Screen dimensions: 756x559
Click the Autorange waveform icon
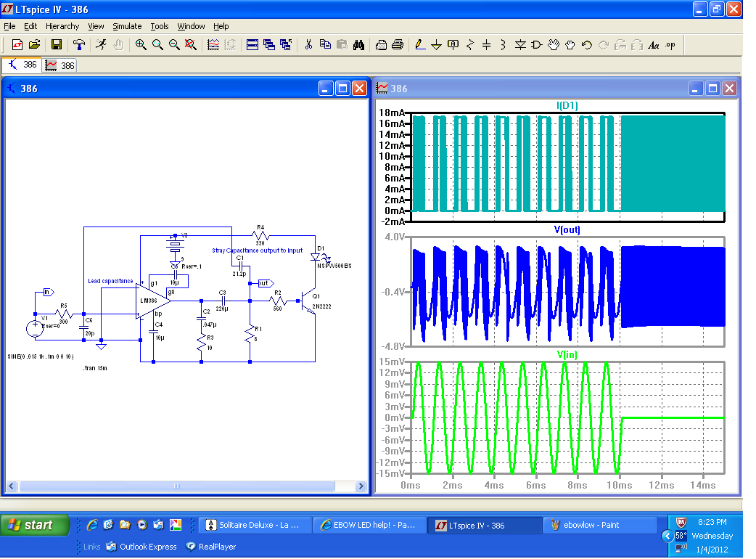coord(213,45)
